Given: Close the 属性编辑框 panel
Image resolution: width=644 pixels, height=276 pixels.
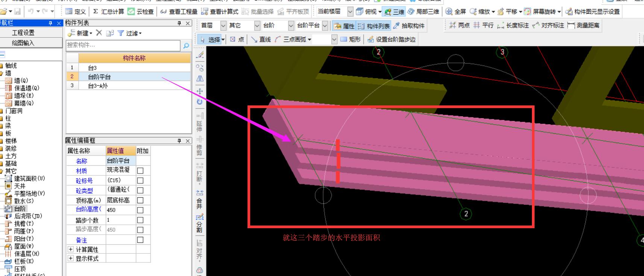Looking at the screenshot, I should (188, 140).
